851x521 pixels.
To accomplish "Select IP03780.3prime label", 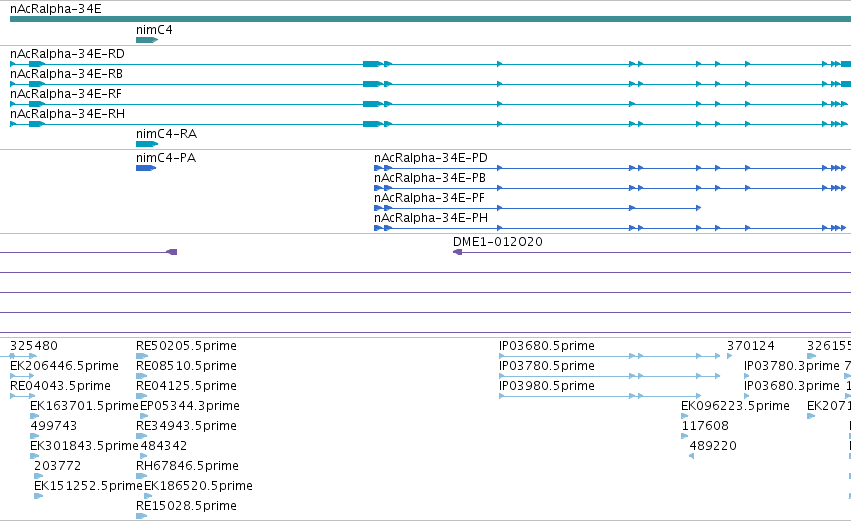I will click(792, 366).
